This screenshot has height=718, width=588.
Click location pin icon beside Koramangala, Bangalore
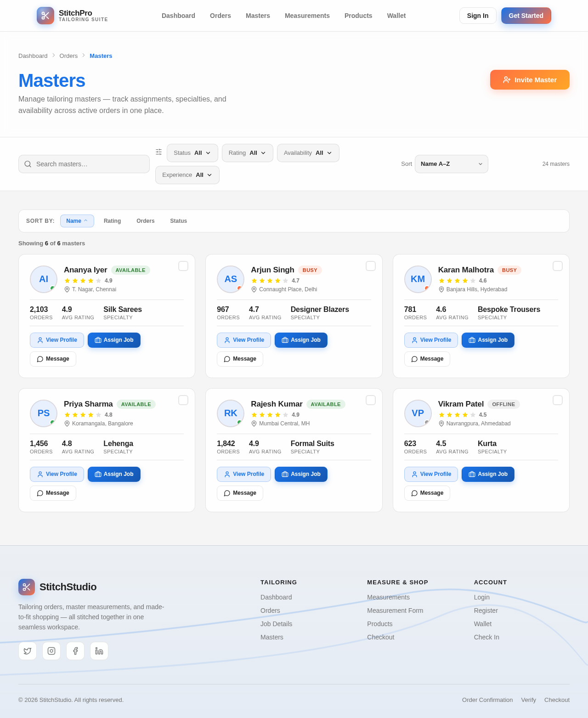(67, 424)
